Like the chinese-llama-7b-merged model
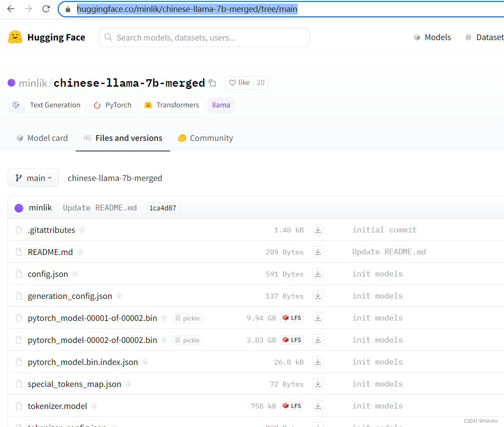 239,83
